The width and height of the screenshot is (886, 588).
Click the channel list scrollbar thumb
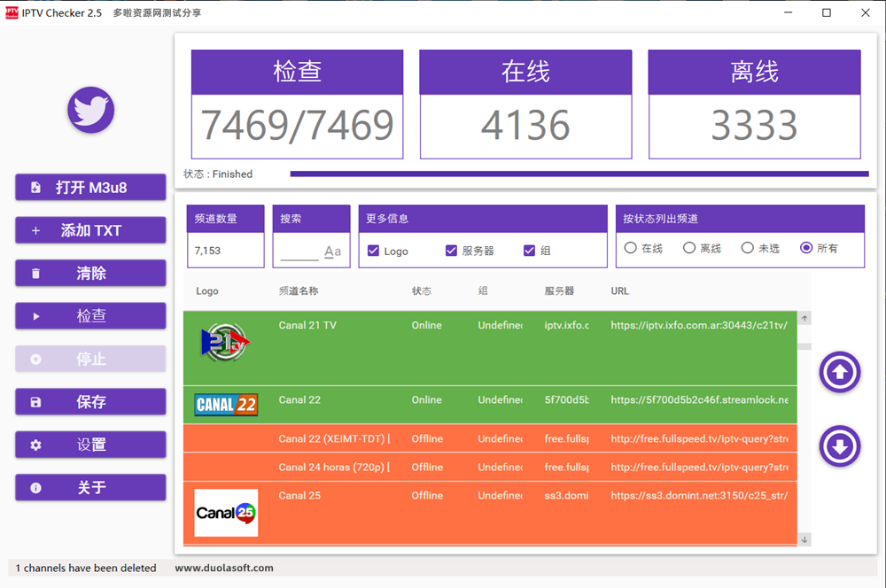(804, 346)
